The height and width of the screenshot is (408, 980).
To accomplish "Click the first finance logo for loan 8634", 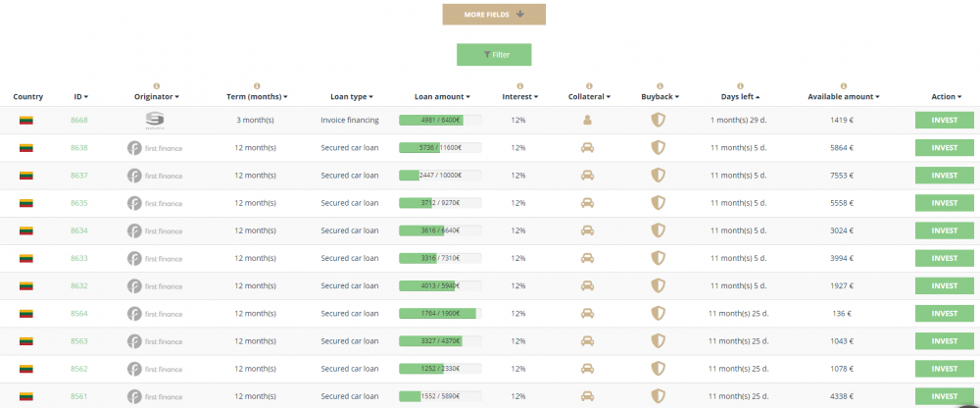I will tap(155, 230).
